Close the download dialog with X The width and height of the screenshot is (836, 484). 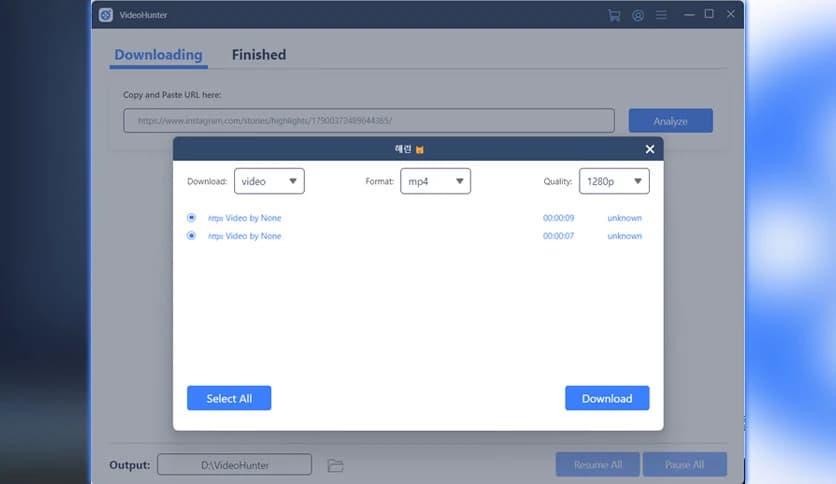[650, 149]
